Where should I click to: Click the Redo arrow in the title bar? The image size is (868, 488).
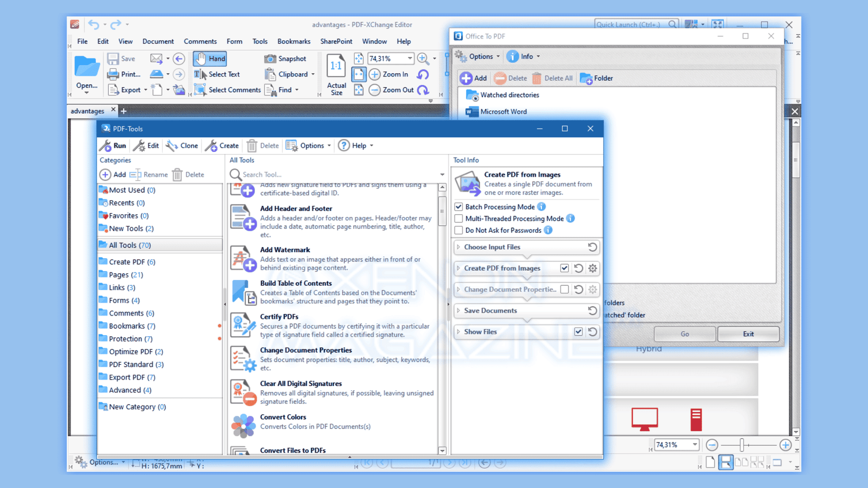[116, 24]
